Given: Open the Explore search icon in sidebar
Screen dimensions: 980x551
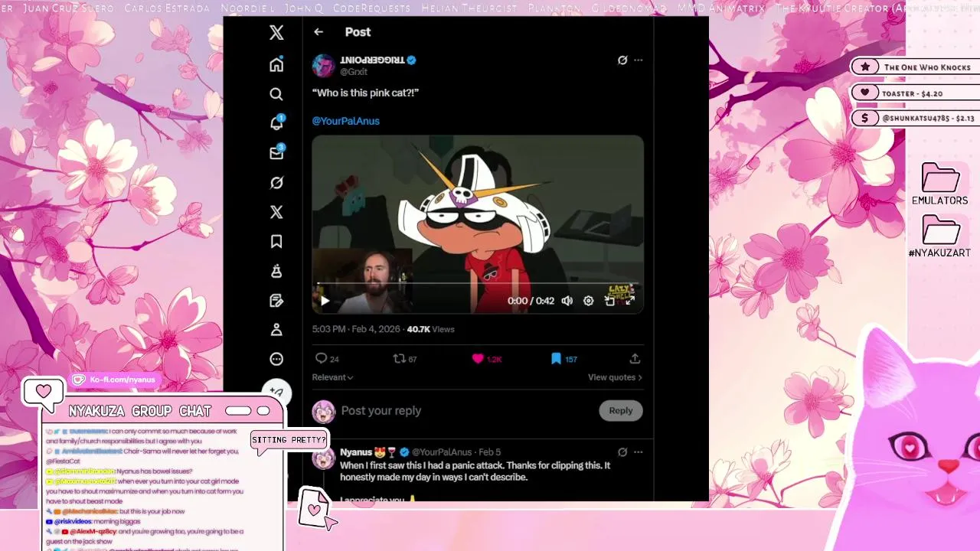Looking at the screenshot, I should (x=276, y=94).
